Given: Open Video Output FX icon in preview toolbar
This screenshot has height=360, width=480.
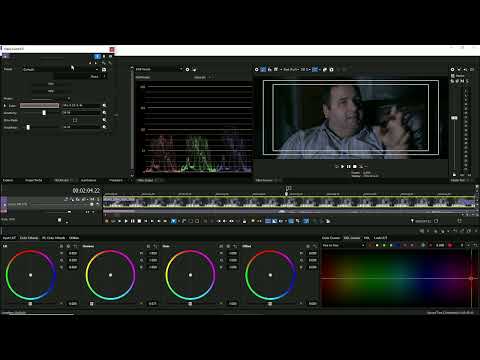Looking at the screenshot, I should 270,70.
